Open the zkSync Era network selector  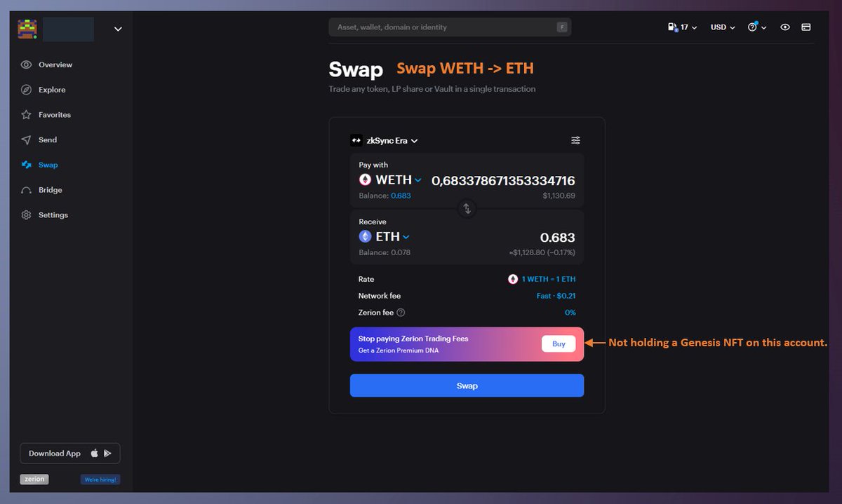[385, 140]
